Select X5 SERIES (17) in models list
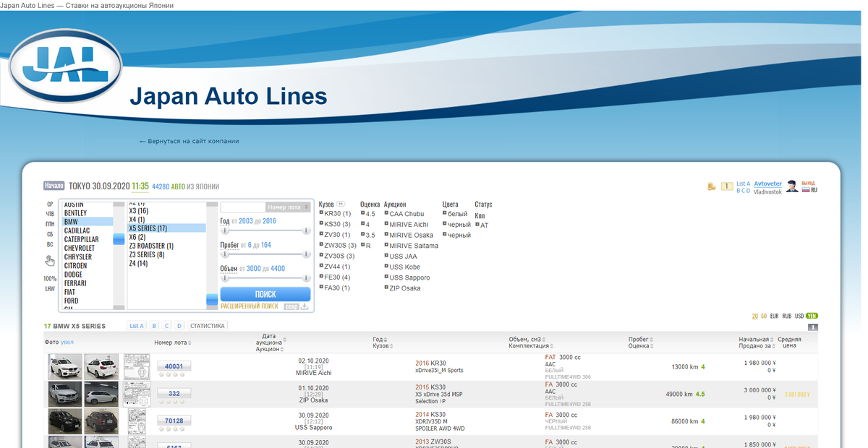 [x=167, y=228]
